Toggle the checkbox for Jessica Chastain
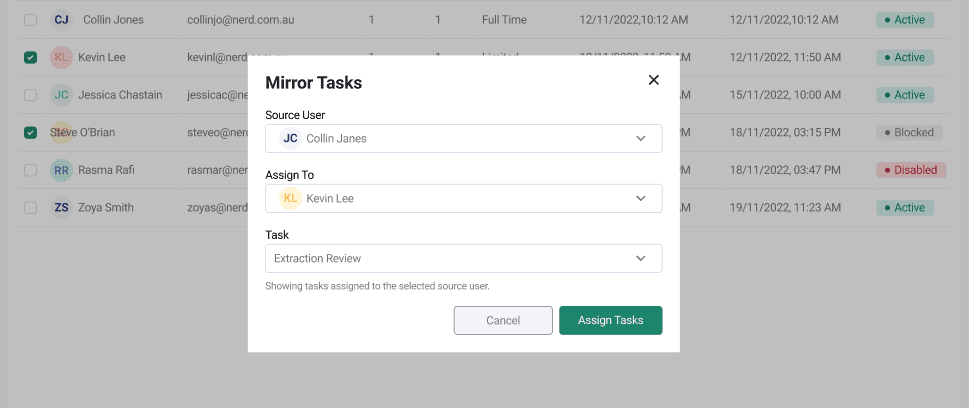 [30, 95]
